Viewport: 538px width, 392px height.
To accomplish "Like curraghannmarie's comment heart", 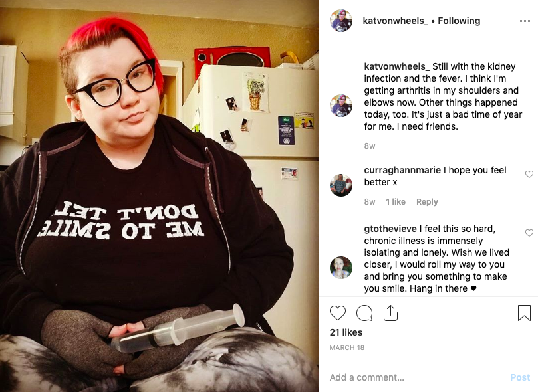I will pos(529,175).
